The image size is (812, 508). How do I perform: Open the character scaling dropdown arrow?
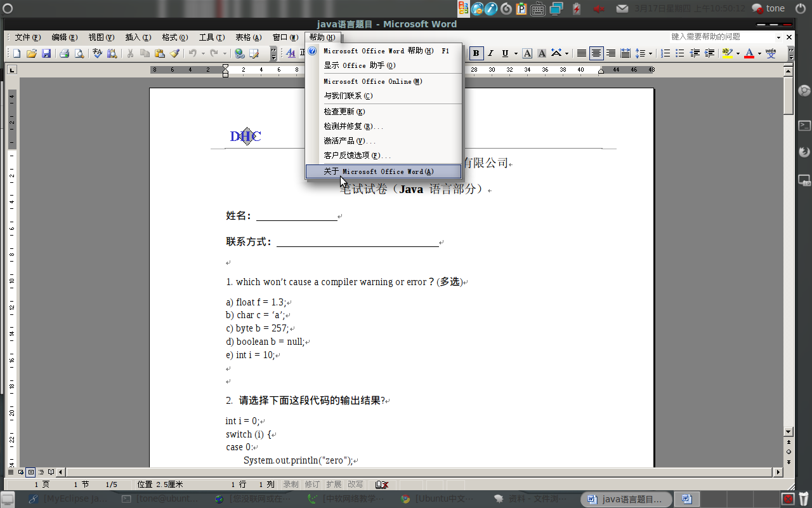click(566, 54)
